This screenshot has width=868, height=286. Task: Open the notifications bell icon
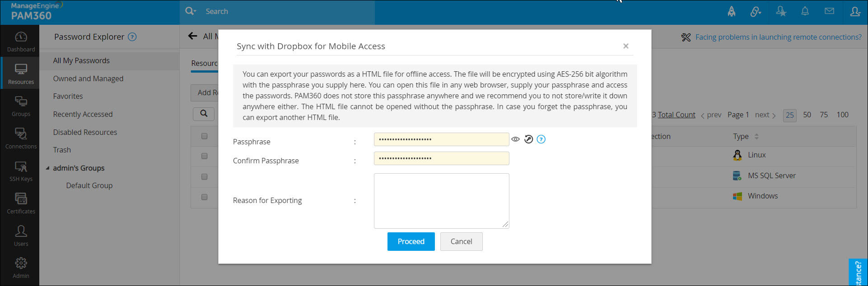805,12
